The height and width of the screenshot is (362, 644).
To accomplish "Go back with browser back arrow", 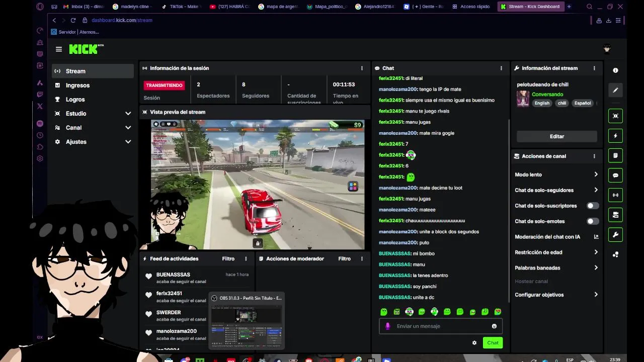I will pos(54,20).
